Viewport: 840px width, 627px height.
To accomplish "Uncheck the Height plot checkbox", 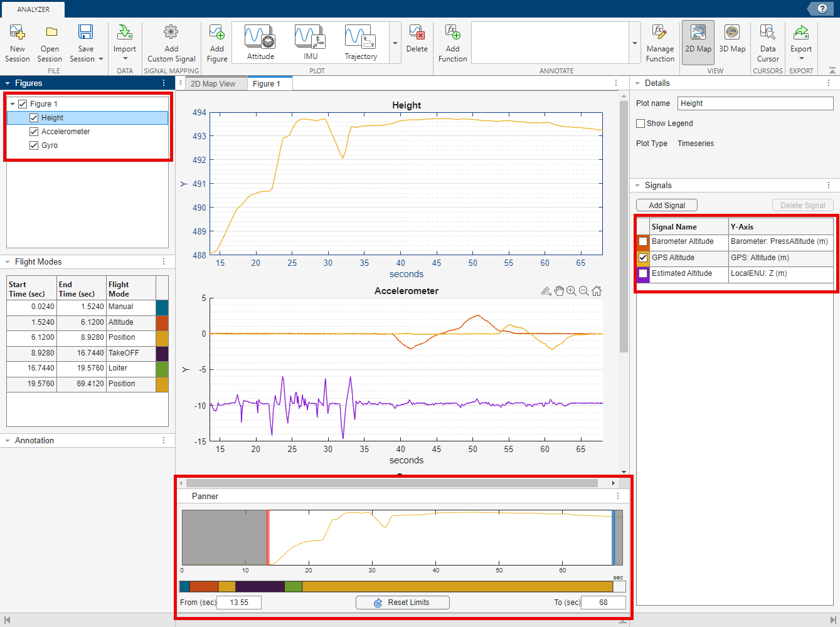I will [x=34, y=118].
